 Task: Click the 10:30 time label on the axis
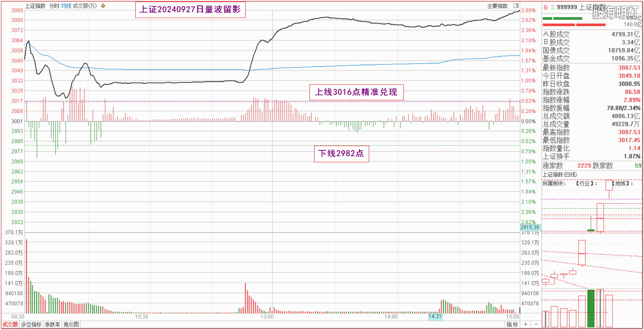pos(141,317)
